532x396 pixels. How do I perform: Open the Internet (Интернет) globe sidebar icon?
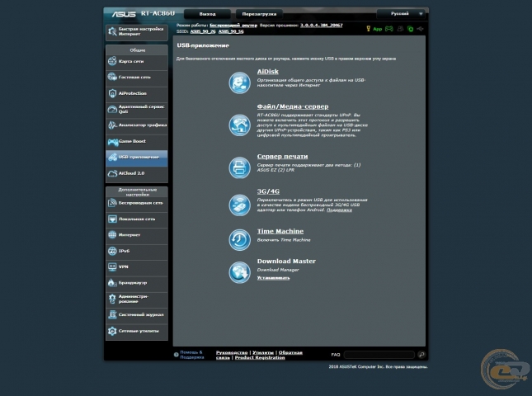coord(112,235)
